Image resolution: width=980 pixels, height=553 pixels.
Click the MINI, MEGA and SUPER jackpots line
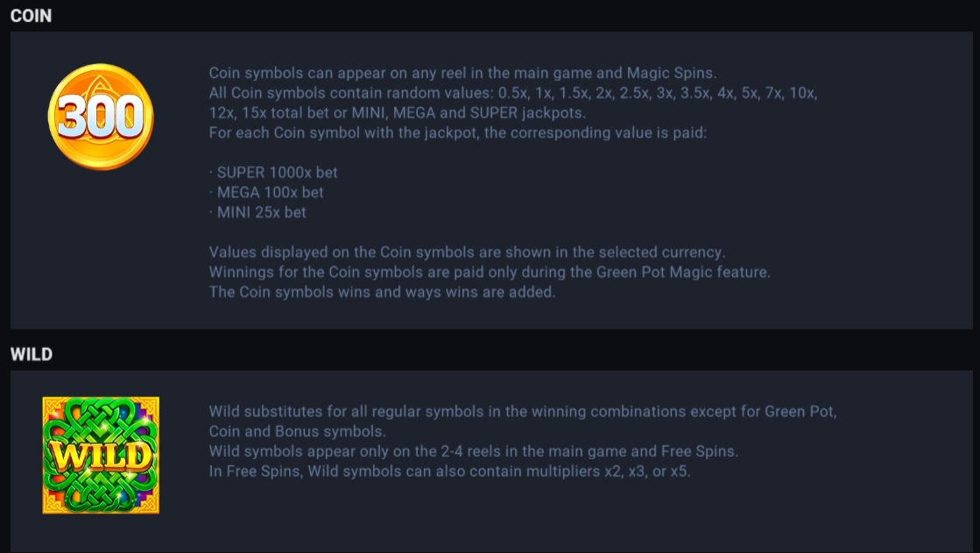pyautogui.click(x=398, y=112)
